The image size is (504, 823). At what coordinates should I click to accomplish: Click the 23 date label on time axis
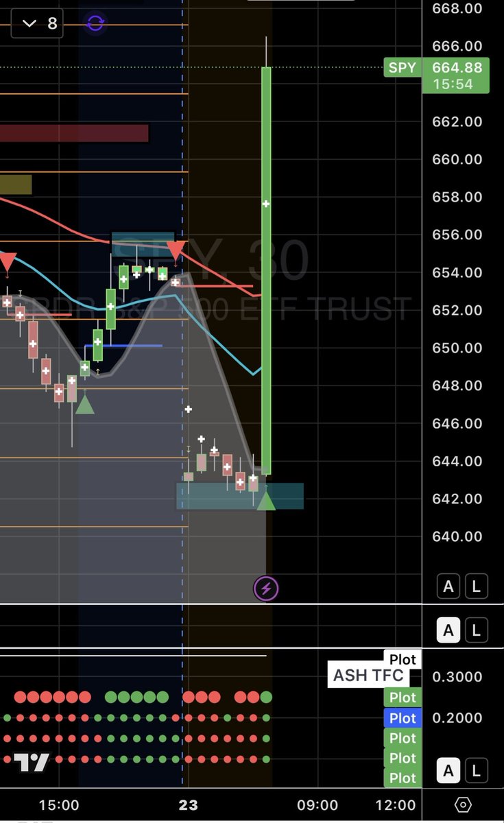(x=189, y=805)
